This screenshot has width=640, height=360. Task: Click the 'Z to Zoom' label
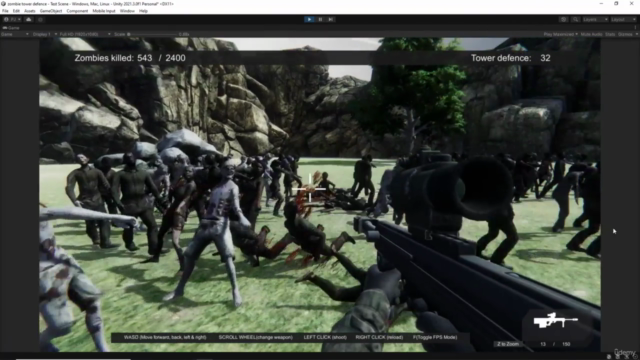pyautogui.click(x=508, y=344)
